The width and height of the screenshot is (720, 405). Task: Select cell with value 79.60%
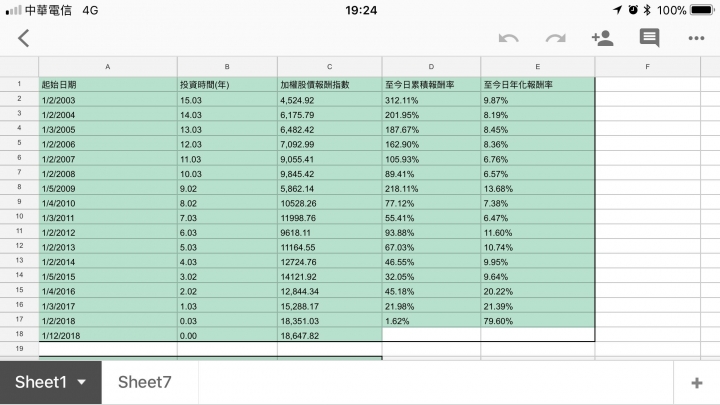538,320
